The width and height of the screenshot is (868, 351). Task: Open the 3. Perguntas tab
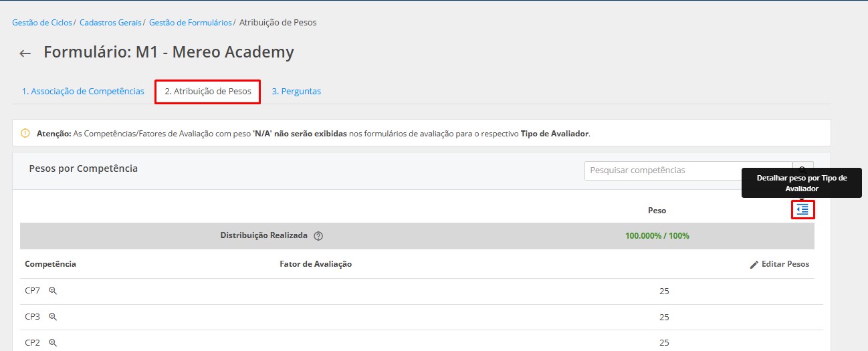coord(296,92)
